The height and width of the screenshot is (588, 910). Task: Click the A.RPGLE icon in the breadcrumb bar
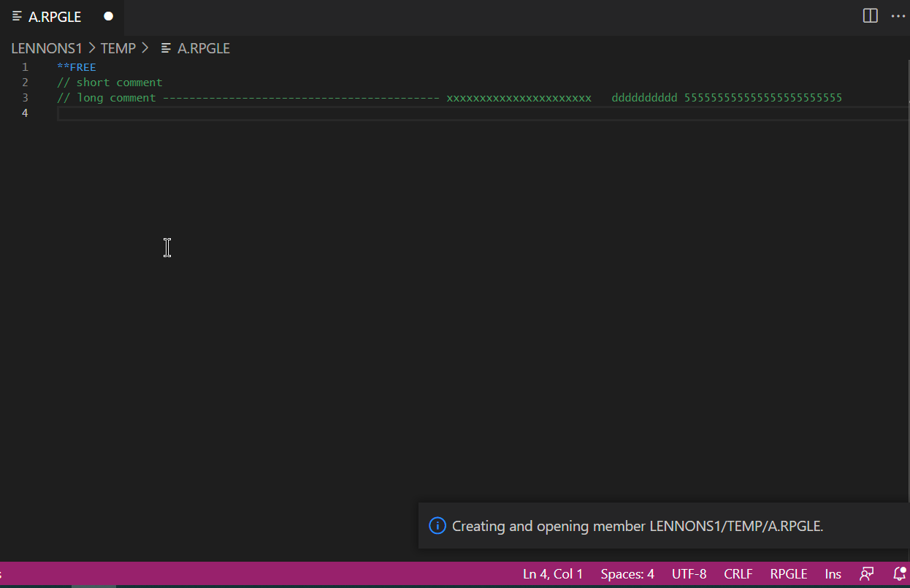point(165,47)
